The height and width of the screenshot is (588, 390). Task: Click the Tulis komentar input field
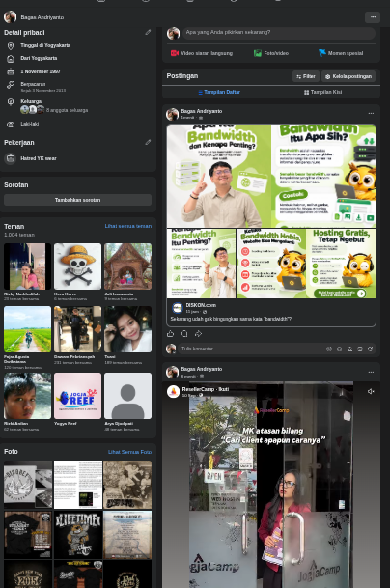(251, 349)
